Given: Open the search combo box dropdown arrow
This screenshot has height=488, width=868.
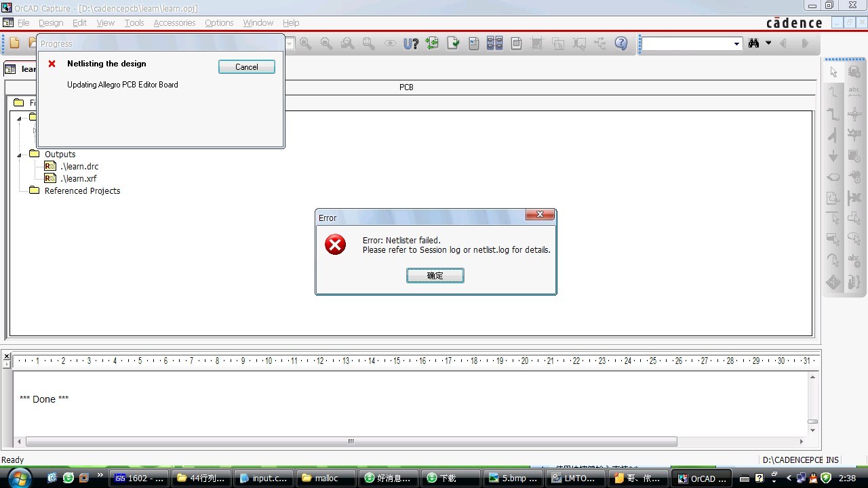Looking at the screenshot, I should click(x=736, y=44).
